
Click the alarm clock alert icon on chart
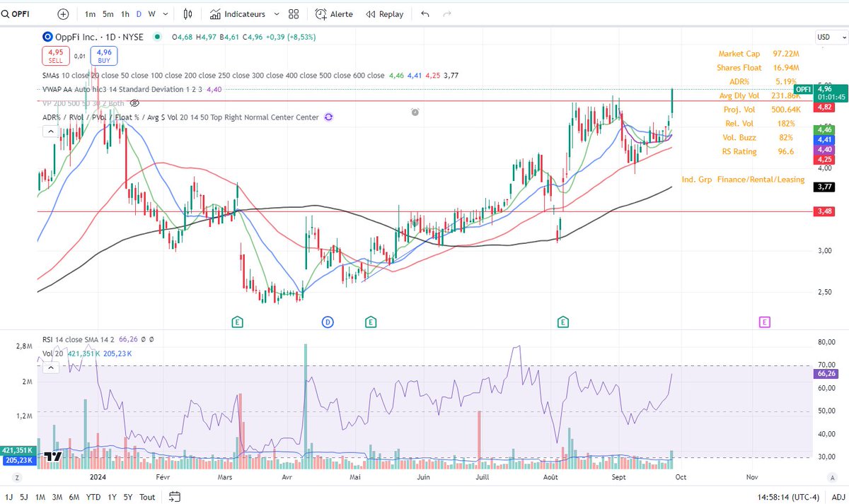[415, 112]
